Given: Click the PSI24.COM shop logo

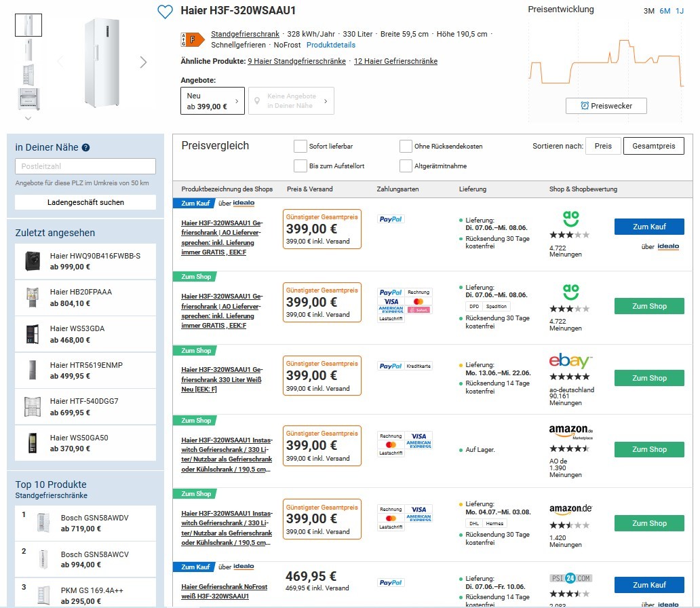Looking at the screenshot, I should [570, 578].
